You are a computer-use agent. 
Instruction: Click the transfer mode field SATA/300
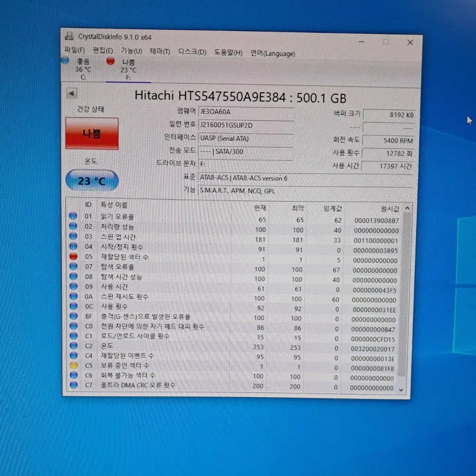(x=245, y=151)
